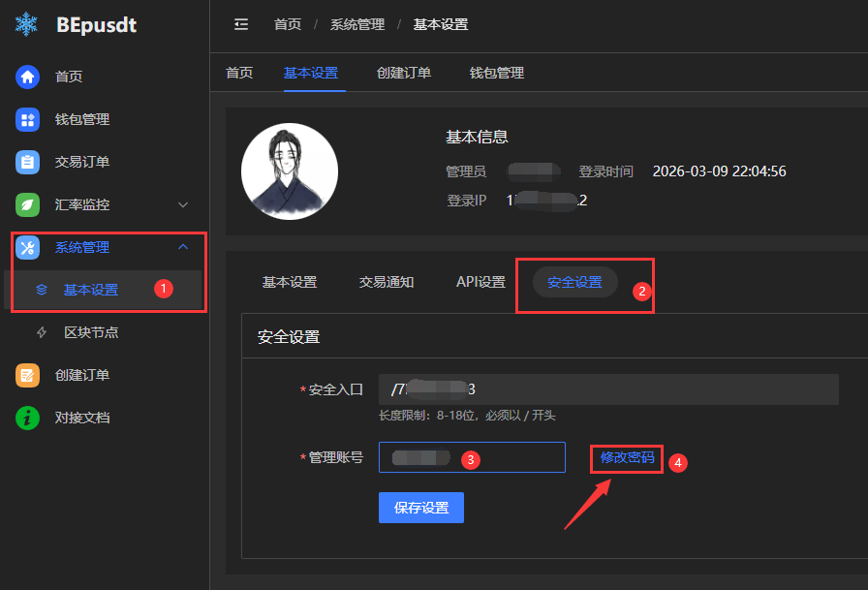The image size is (868, 590).
Task: Select the 系统管理 settings icon
Action: coord(27,247)
